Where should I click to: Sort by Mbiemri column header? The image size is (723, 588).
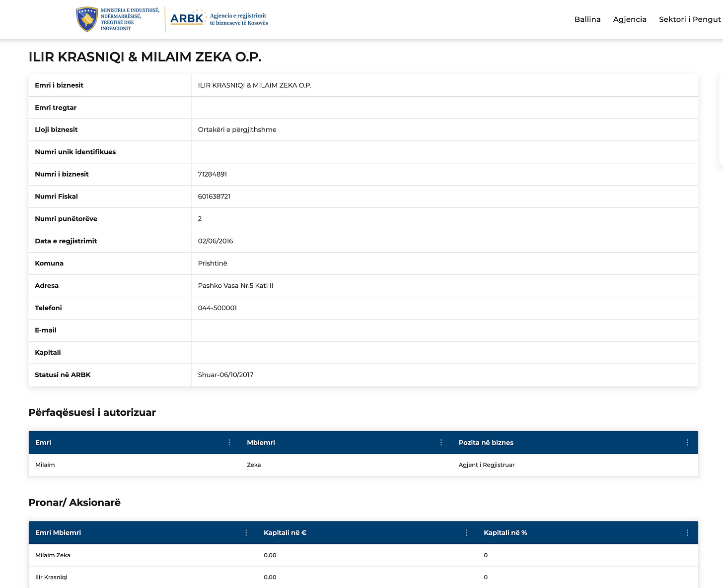pos(261,443)
